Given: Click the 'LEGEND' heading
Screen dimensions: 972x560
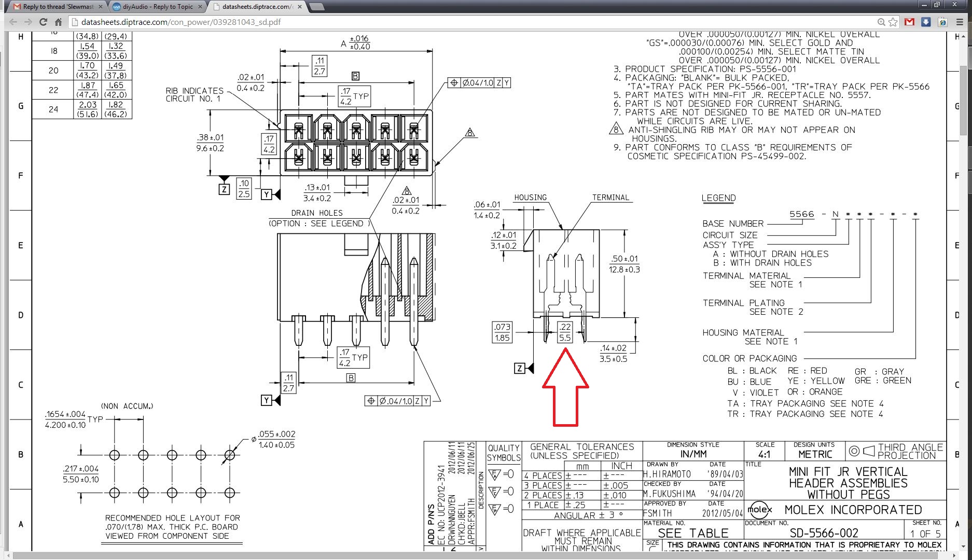Looking at the screenshot, I should point(718,198).
